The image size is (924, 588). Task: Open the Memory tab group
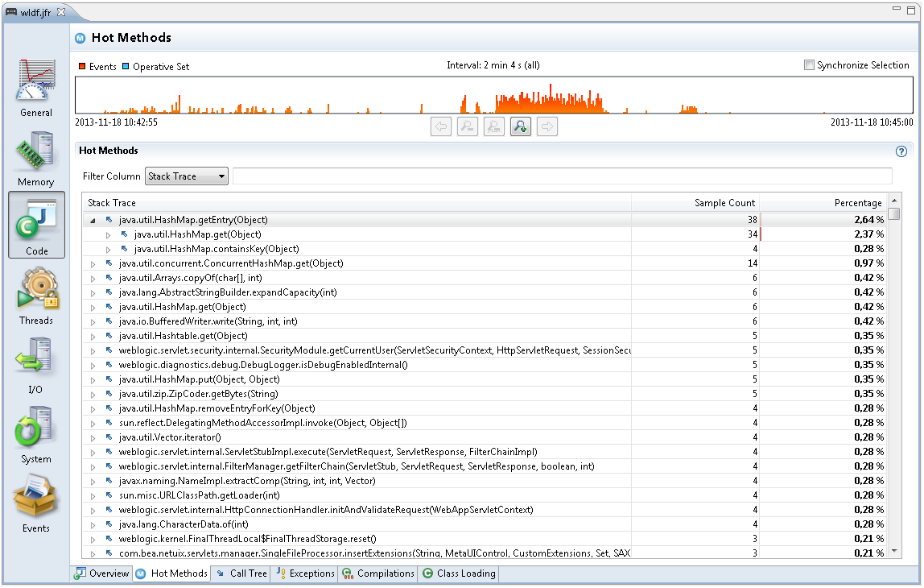click(36, 151)
